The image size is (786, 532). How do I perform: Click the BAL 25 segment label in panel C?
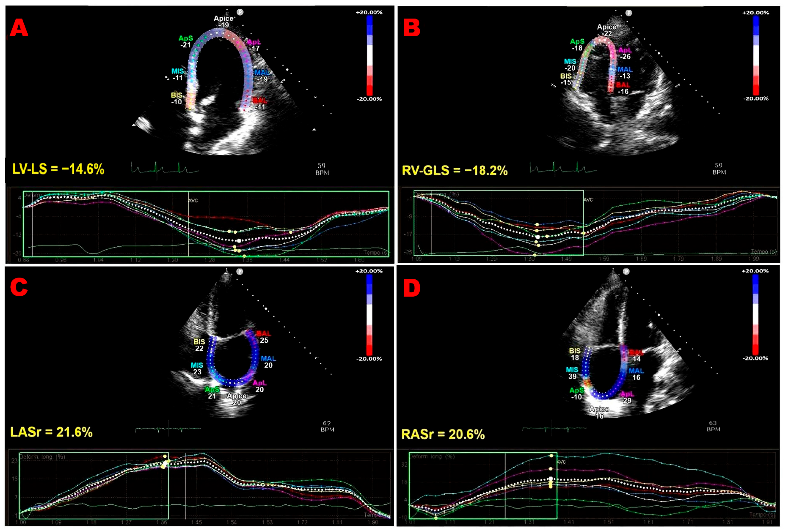263,337
